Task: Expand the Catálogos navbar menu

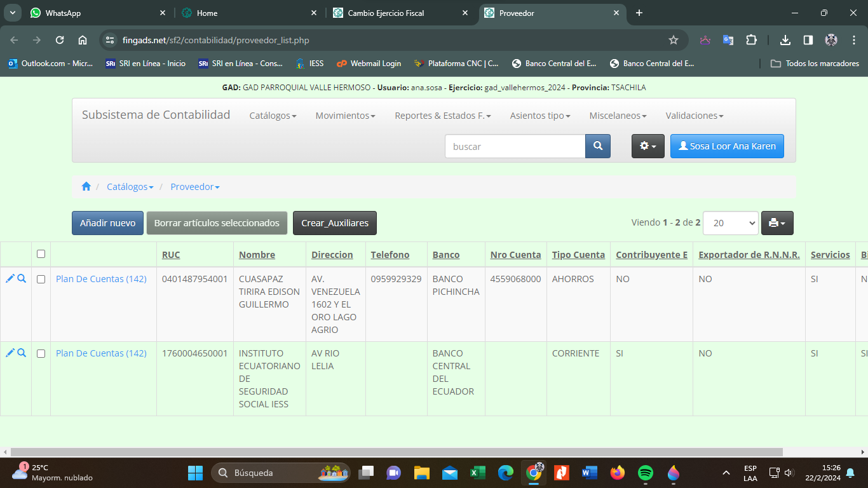Action: pos(273,116)
